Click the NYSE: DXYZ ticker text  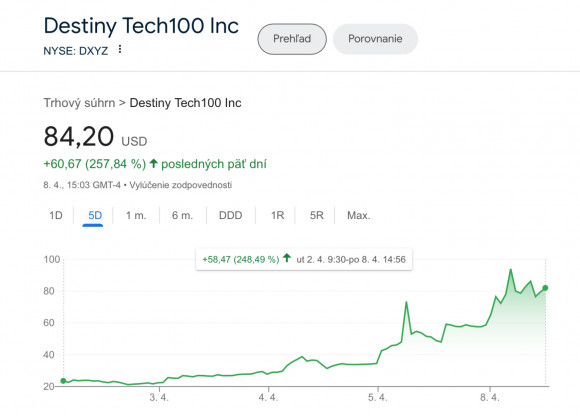[x=76, y=51]
